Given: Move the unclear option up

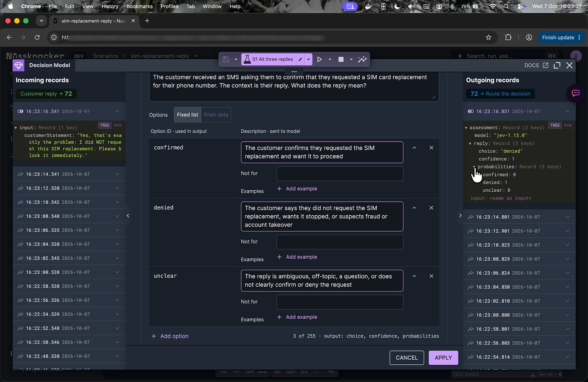Looking at the screenshot, I should 414,276.
